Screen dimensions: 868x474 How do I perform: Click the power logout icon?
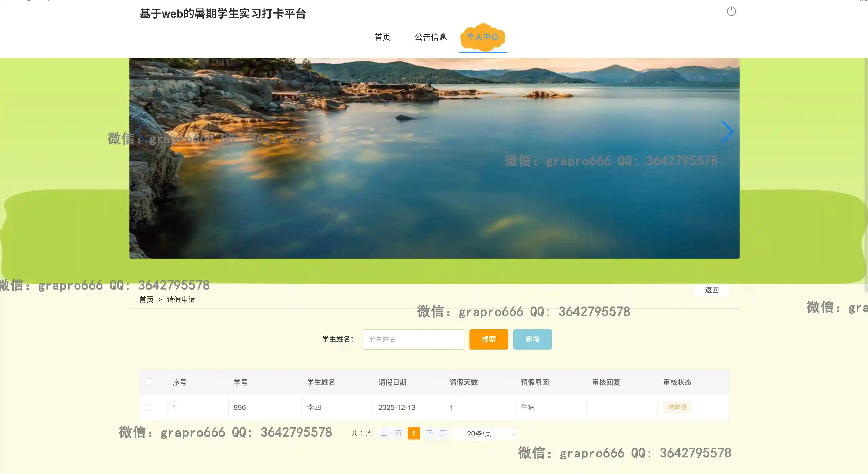pyautogui.click(x=731, y=12)
